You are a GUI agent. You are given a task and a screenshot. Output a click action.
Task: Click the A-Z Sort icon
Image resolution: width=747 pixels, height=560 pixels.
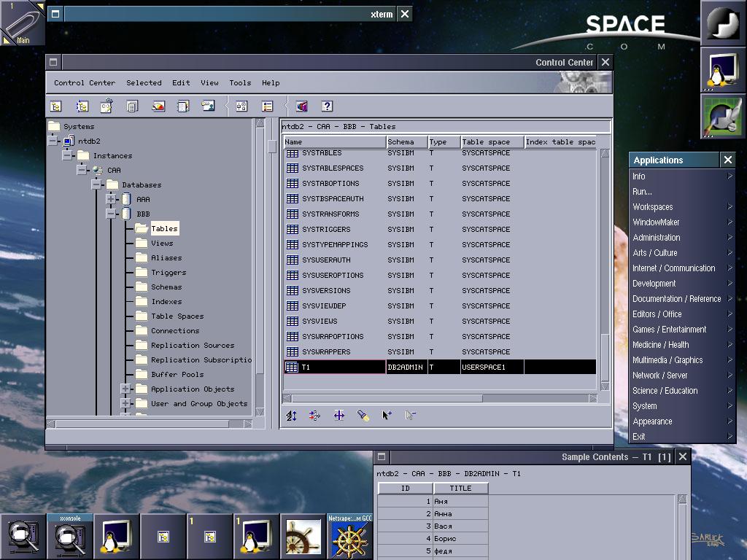click(x=291, y=416)
